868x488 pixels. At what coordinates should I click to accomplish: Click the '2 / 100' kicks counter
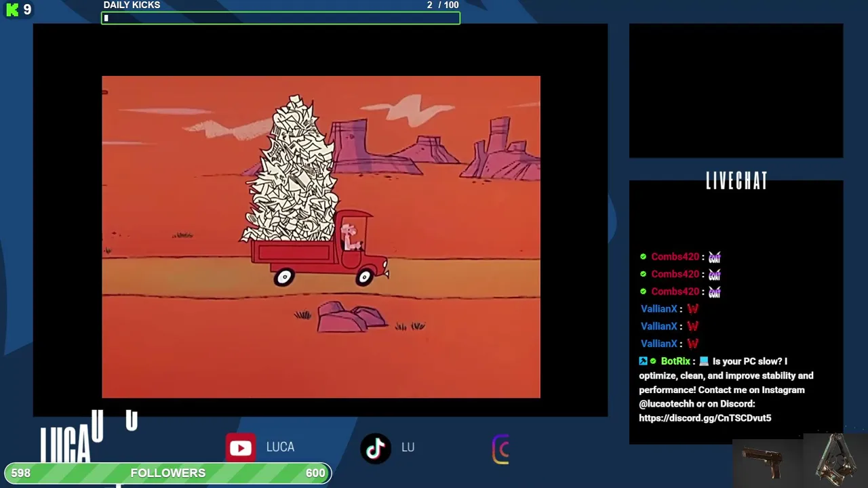(x=443, y=5)
